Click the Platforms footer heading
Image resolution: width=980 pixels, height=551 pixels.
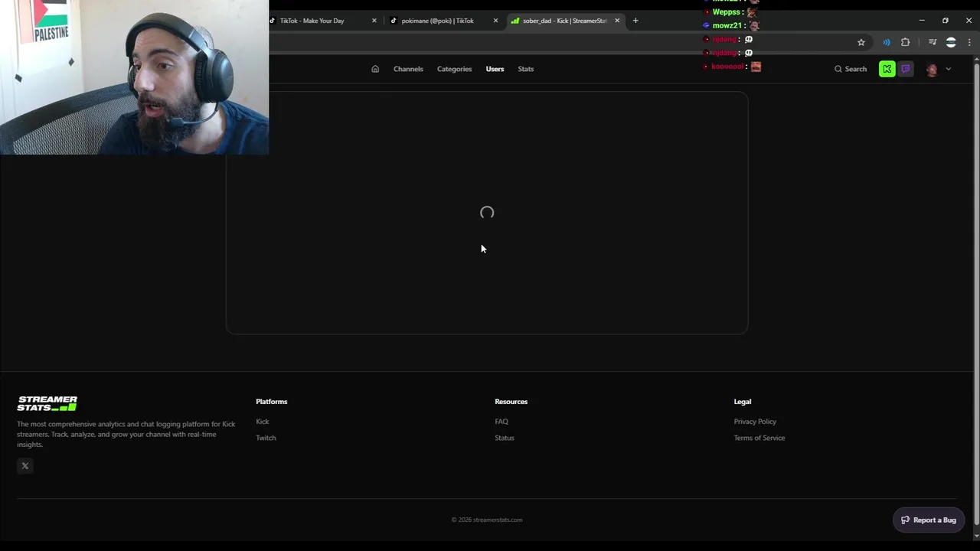(272, 402)
